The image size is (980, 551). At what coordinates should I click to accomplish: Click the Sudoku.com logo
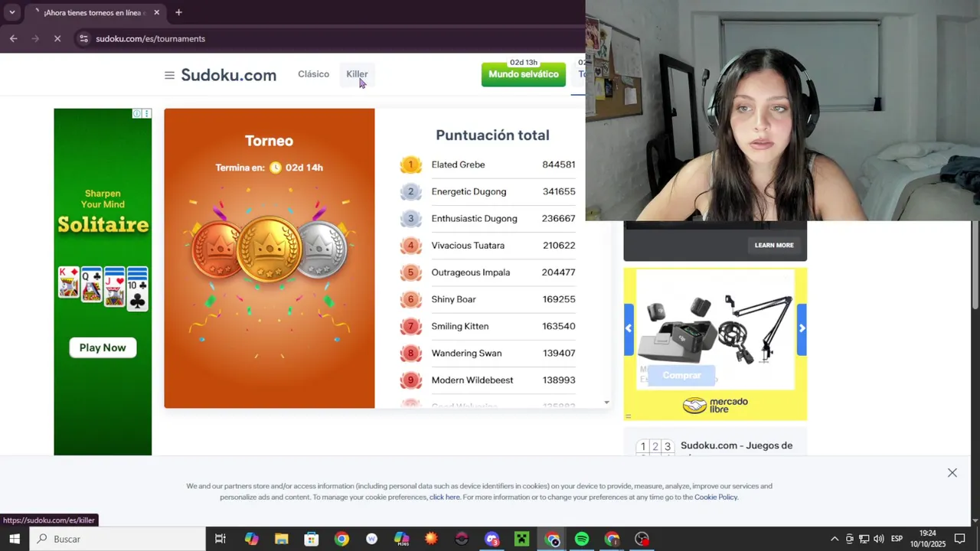(x=228, y=75)
